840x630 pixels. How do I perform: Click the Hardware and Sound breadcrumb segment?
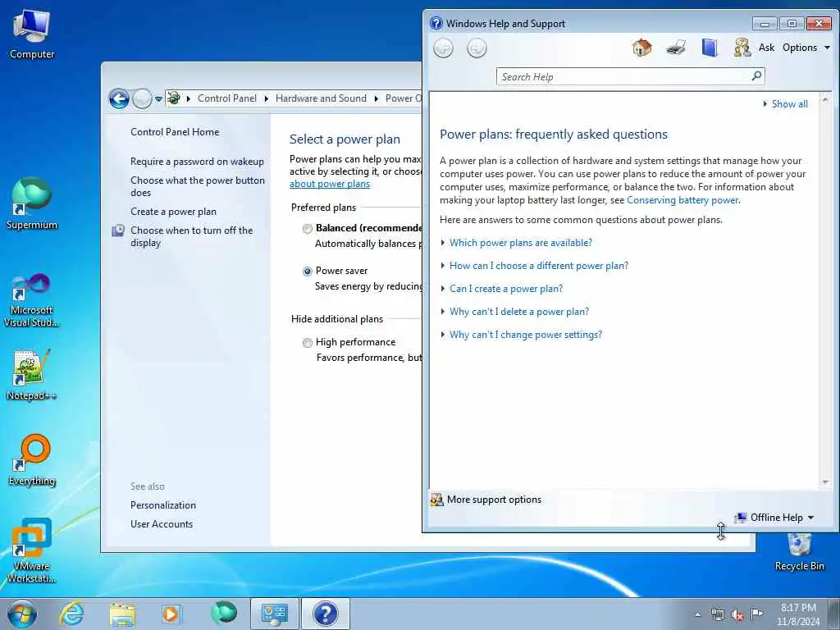pos(321,98)
